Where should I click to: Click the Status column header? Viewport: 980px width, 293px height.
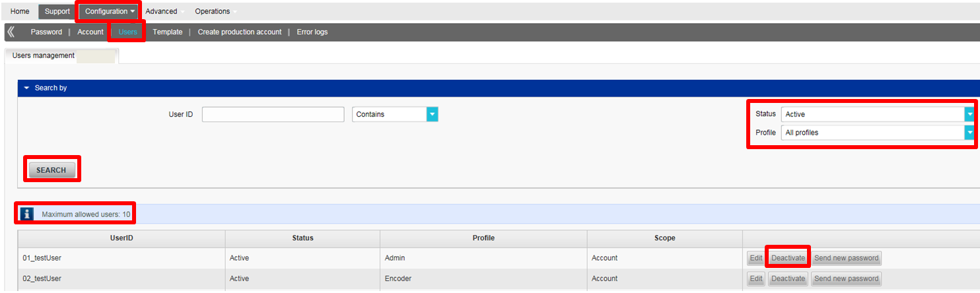click(x=302, y=238)
